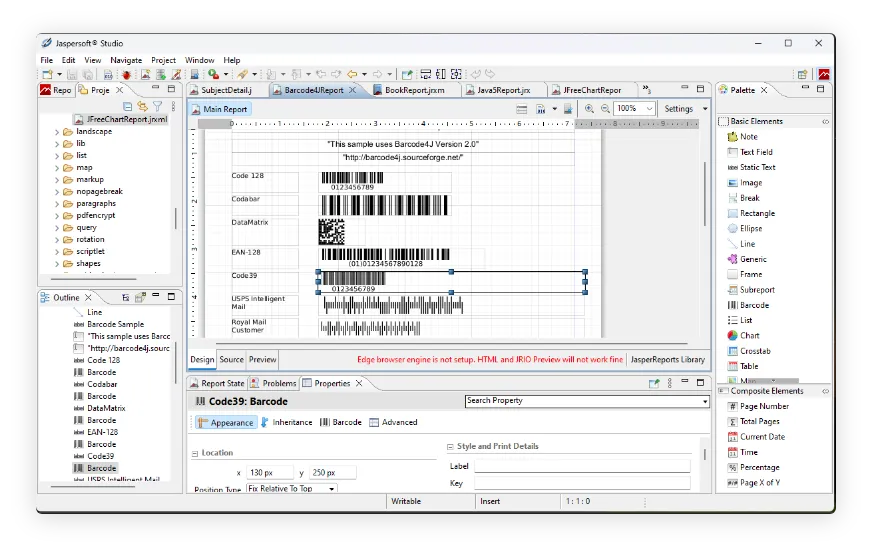Collapse the Location section

195,454
